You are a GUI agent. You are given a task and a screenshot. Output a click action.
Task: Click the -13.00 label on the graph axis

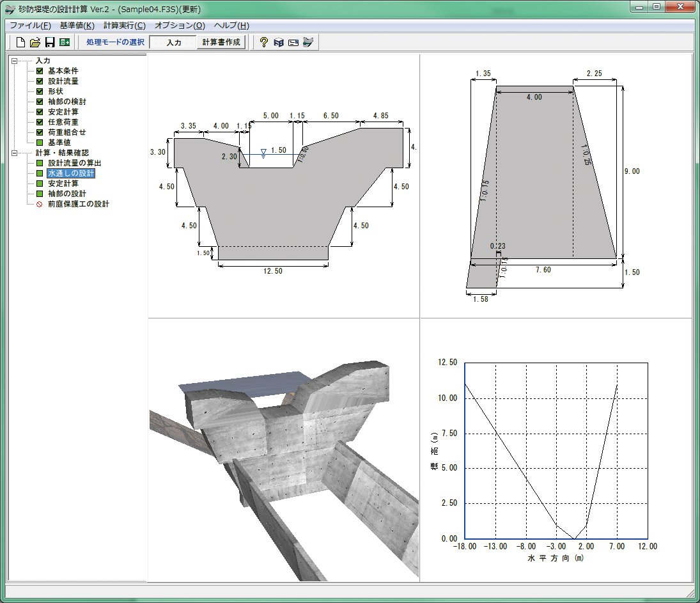tap(495, 546)
